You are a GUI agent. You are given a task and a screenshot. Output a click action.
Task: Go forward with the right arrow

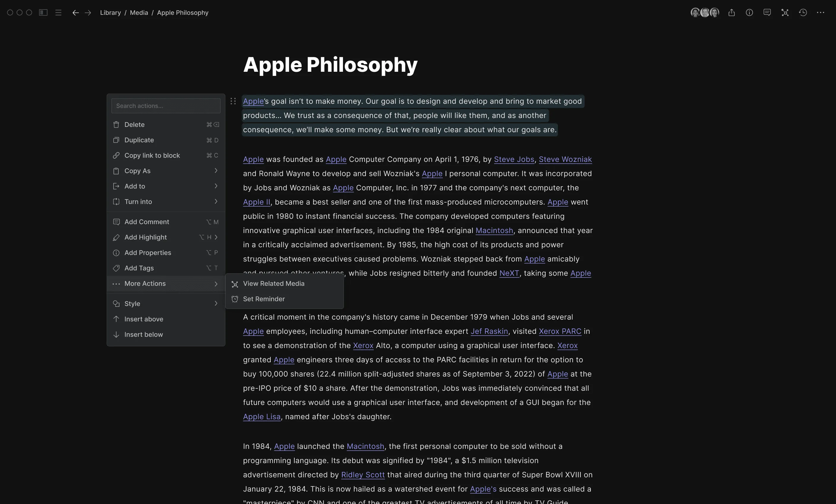click(88, 12)
